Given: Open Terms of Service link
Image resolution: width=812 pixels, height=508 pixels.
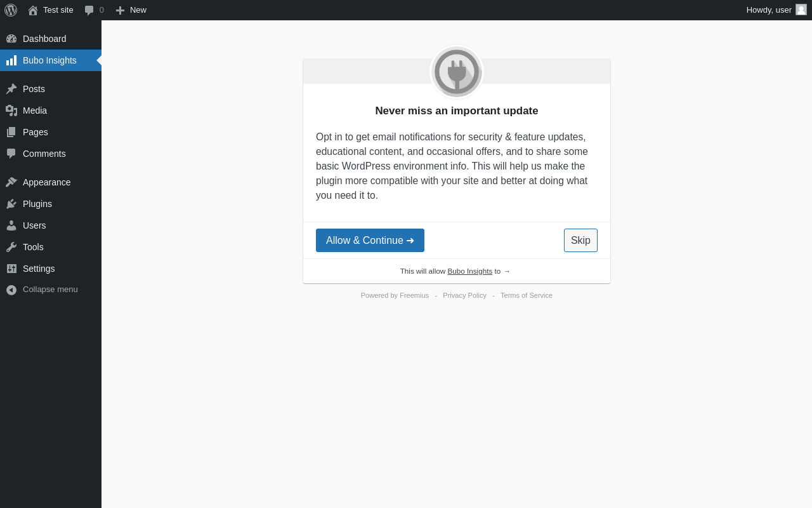Looking at the screenshot, I should click(527, 295).
